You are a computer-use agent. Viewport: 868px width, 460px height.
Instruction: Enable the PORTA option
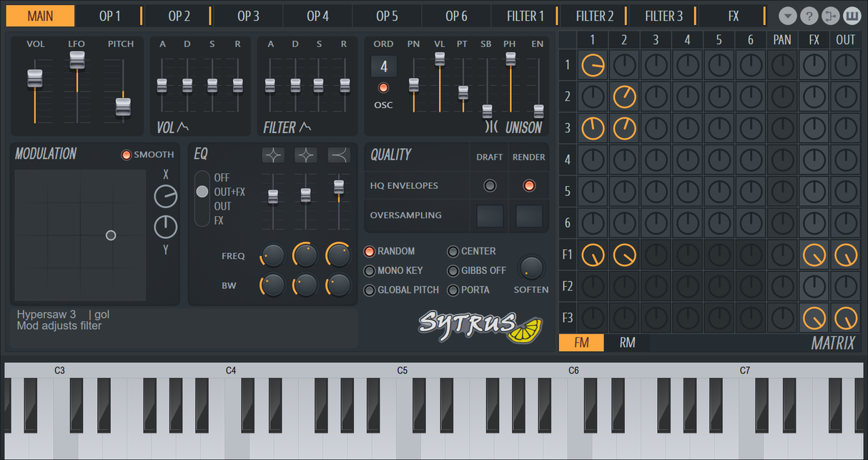click(453, 290)
